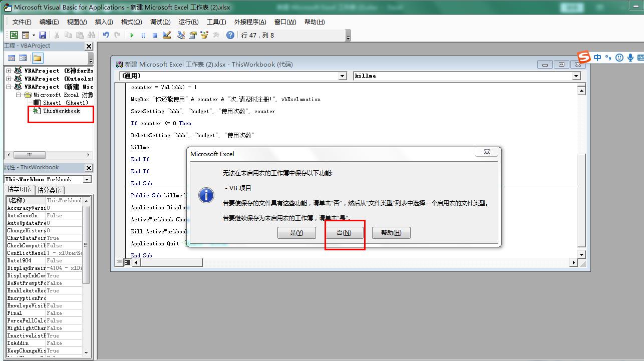Viewport: 644px width, 361px height.
Task: Click the IME emoji smiley icon
Action: tap(619, 58)
